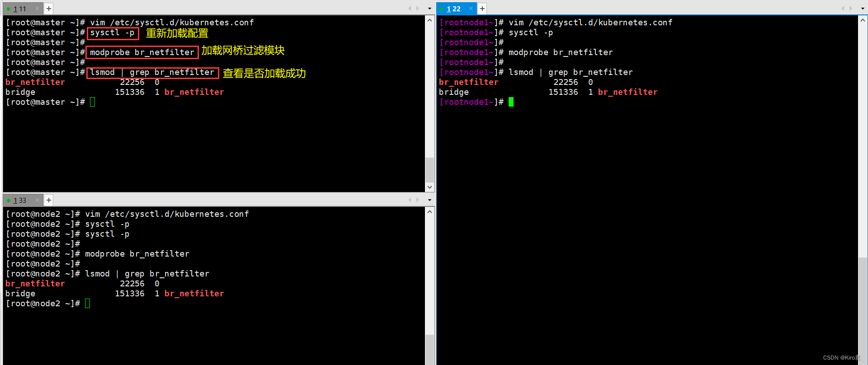Add a new tab next to '1 11'

pos(49,9)
